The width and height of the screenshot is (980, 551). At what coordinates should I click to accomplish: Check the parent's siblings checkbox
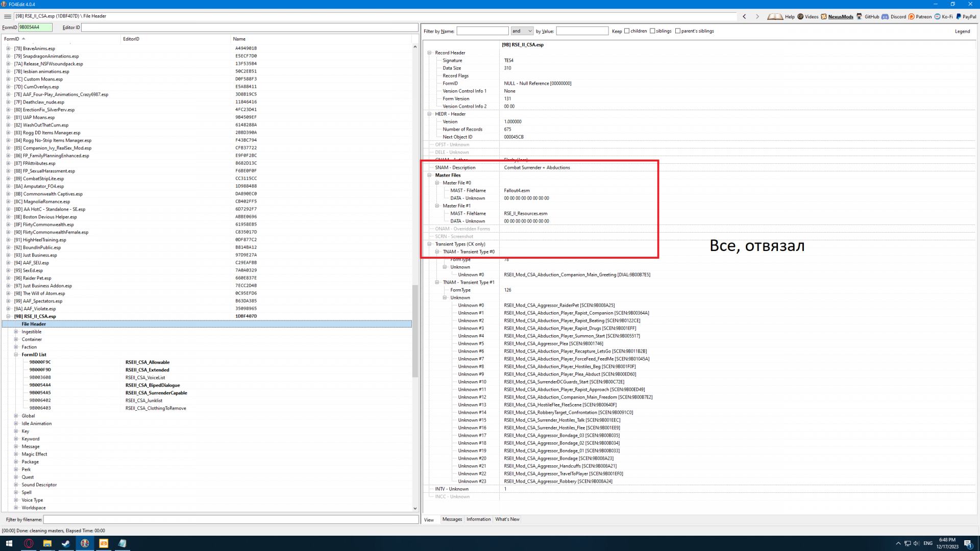pos(678,31)
